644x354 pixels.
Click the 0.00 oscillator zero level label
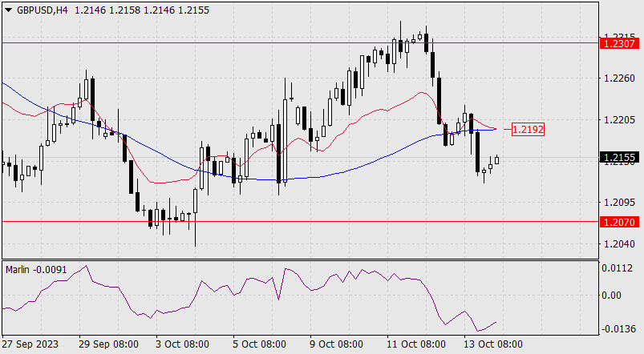point(611,296)
